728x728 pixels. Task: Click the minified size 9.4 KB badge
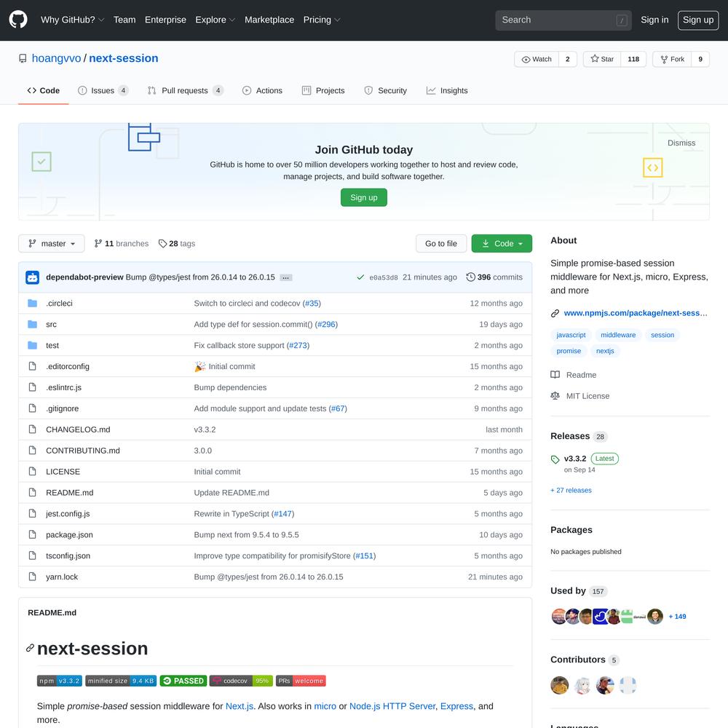(121, 681)
